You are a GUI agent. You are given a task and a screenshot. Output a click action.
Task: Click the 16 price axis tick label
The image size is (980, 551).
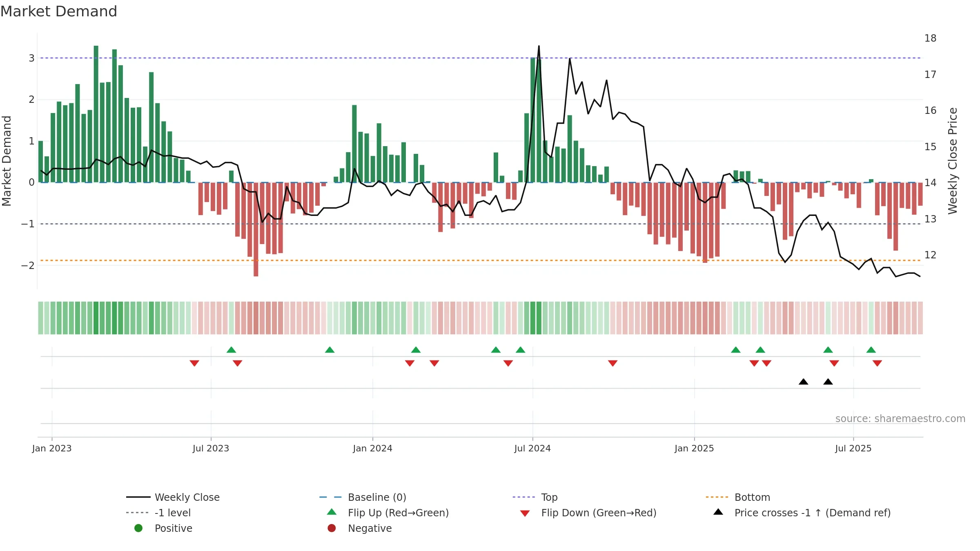[x=931, y=111]
